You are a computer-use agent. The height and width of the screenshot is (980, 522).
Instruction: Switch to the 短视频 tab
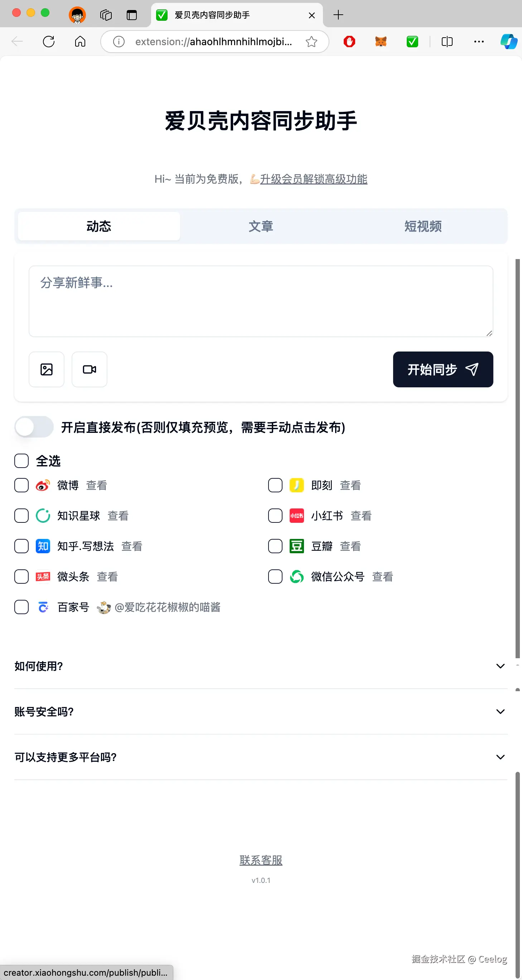click(x=423, y=226)
